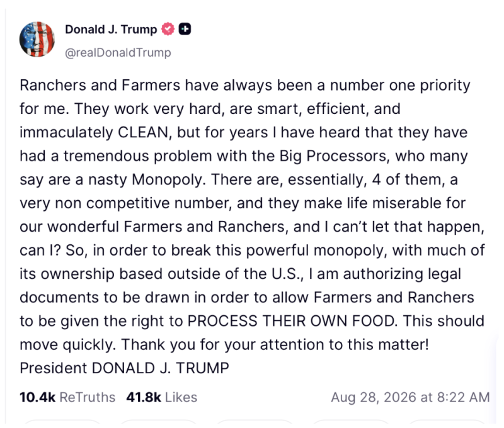
Task: Click the "immaculately CLEAN" phrase in post
Action: tap(94, 132)
